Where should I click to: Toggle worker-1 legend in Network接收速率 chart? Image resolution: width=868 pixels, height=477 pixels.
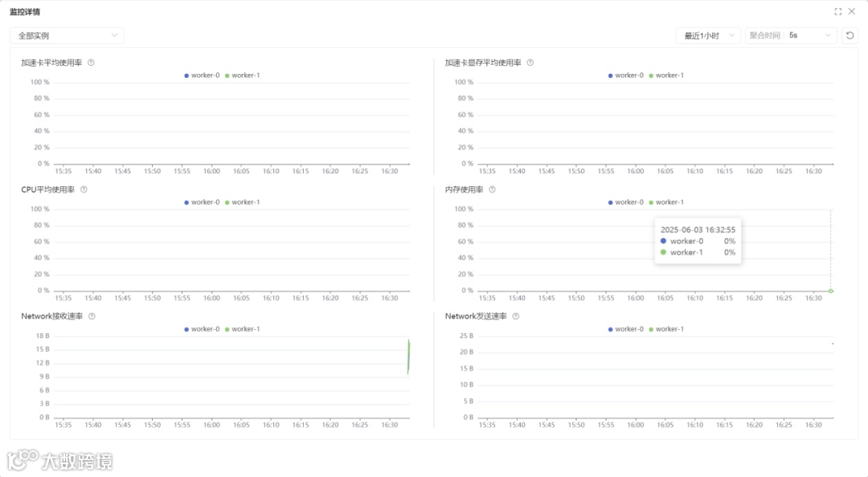tap(243, 328)
